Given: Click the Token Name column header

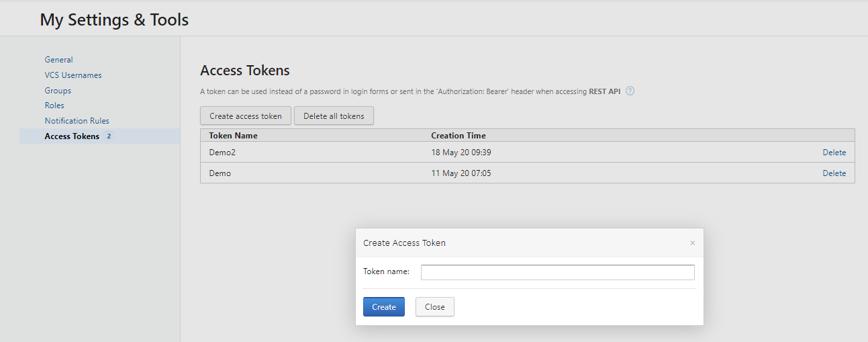Looking at the screenshot, I should (233, 136).
